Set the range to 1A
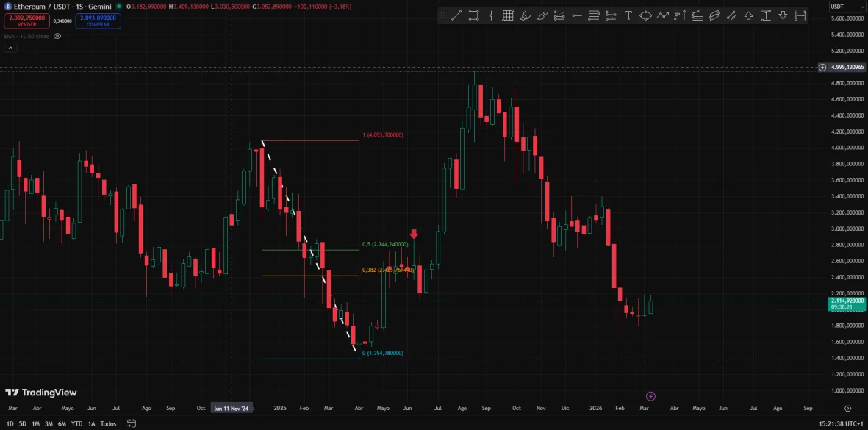The height and width of the screenshot is (430, 868). (x=92, y=423)
